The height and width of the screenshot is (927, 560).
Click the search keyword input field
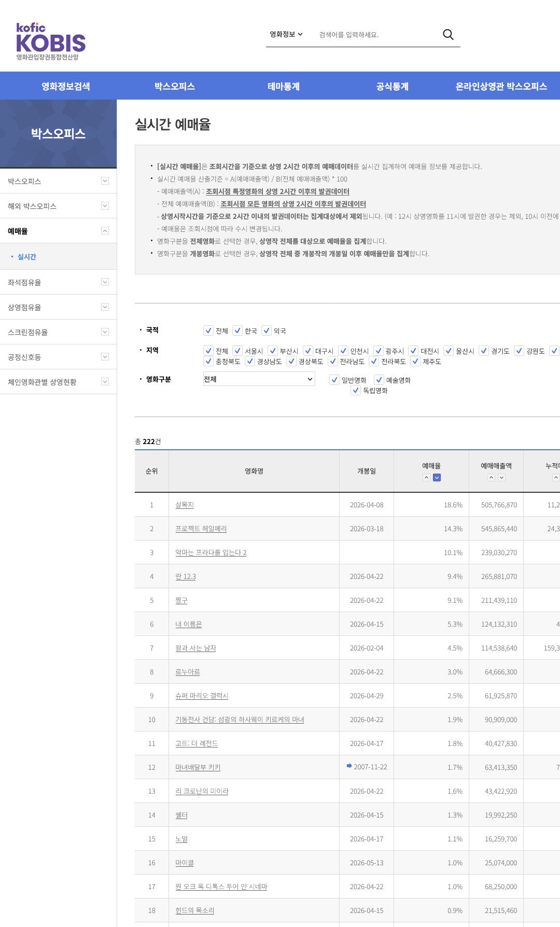tap(376, 35)
